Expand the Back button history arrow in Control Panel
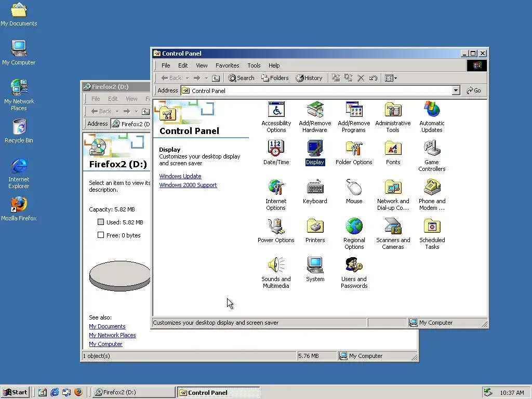Viewport: 532px width, 399px height. click(187, 78)
